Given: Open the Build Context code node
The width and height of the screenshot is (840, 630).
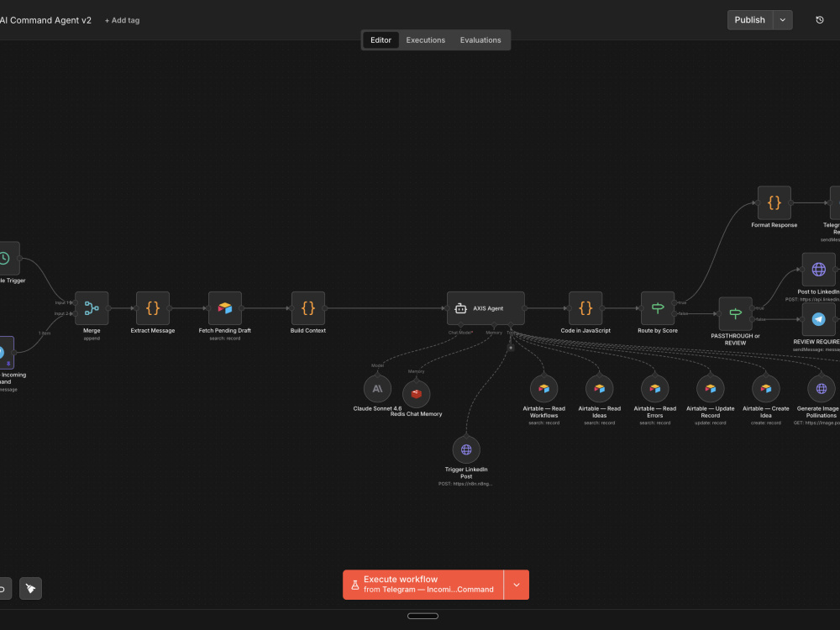Looking at the screenshot, I should [308, 308].
